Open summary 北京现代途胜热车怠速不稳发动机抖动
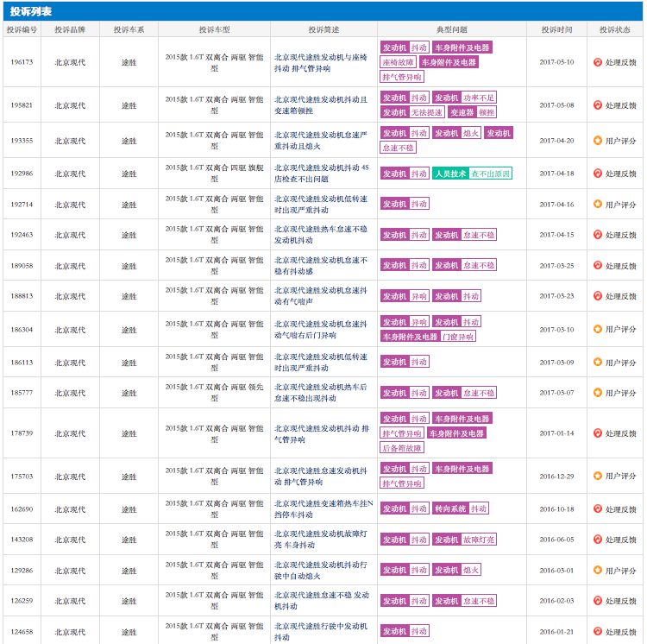This screenshot has height=644, width=647. [x=321, y=235]
